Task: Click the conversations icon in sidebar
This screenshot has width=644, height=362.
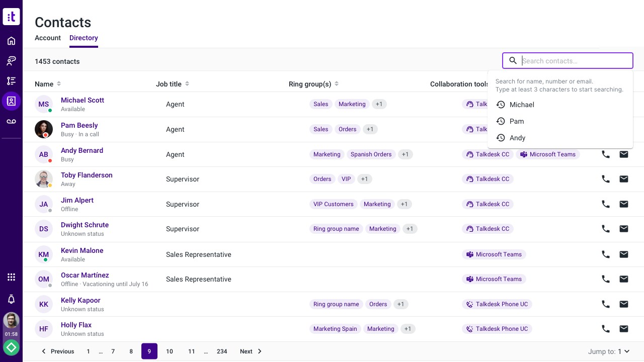Action: point(11,61)
